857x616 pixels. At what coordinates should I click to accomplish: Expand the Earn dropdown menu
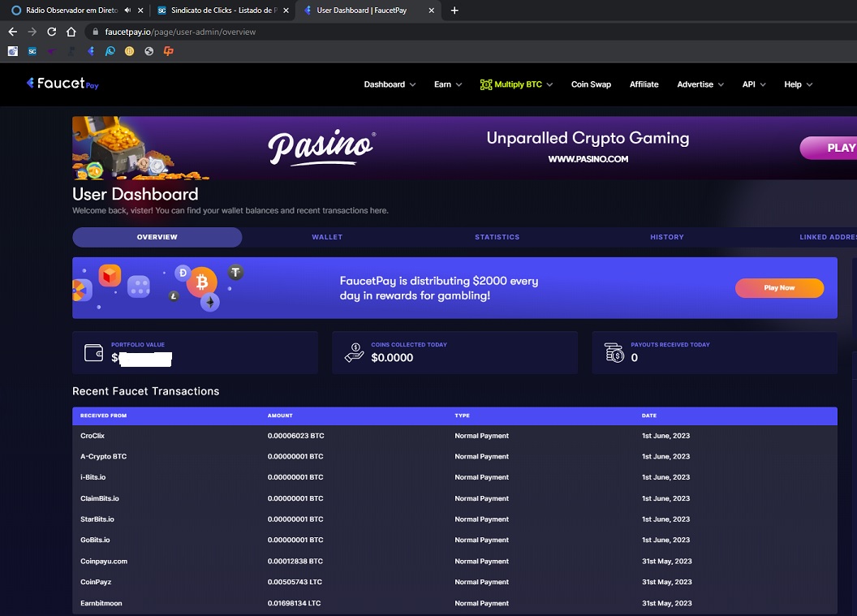(448, 84)
